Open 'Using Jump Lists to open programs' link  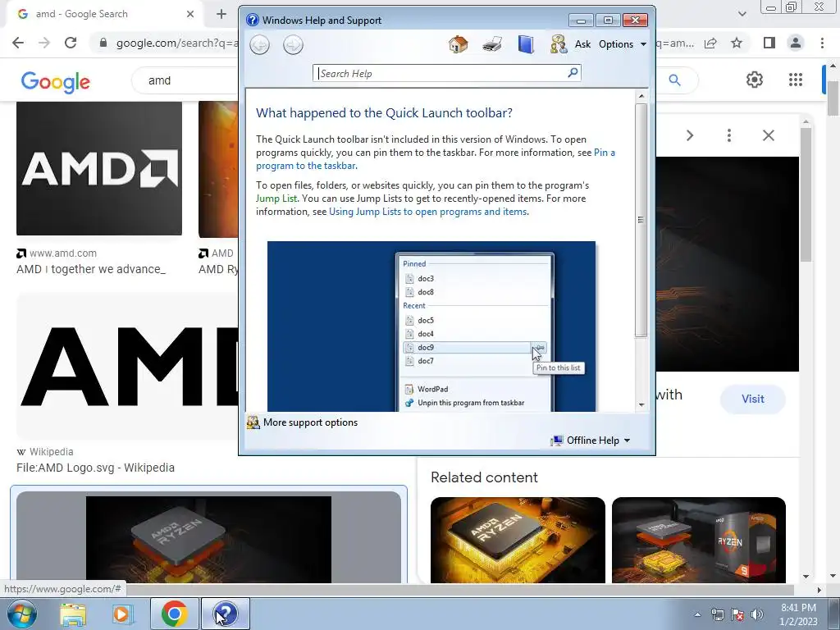[427, 212]
